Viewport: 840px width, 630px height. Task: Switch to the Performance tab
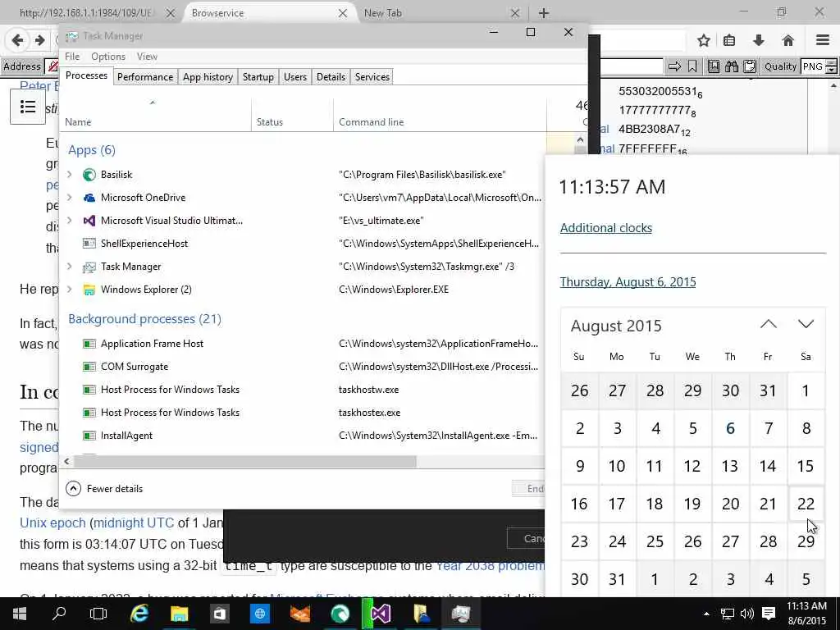(x=145, y=76)
